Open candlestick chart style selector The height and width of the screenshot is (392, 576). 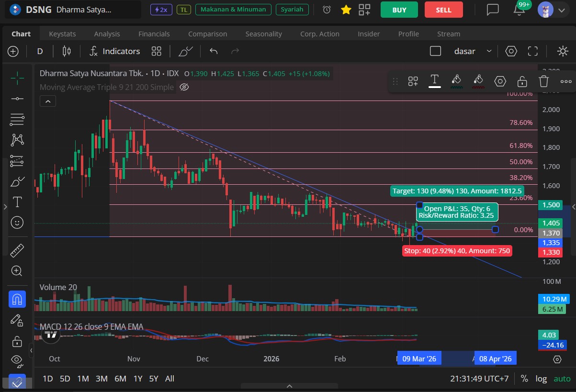pos(67,51)
